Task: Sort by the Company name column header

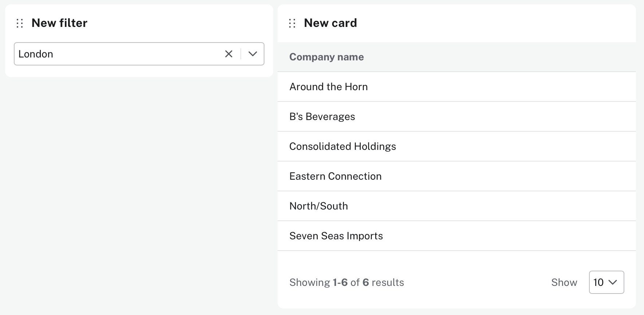Action: 326,57
